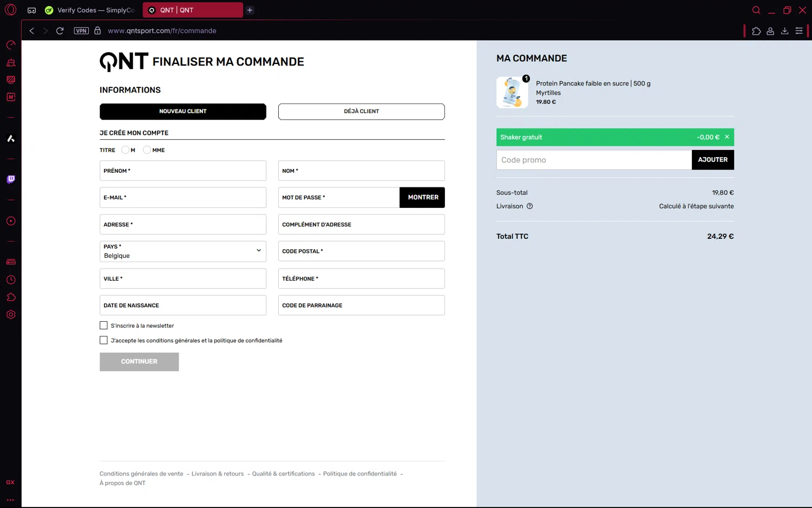Remove the Shaker gratuit discount
This screenshot has width=812, height=508.
pyautogui.click(x=727, y=137)
